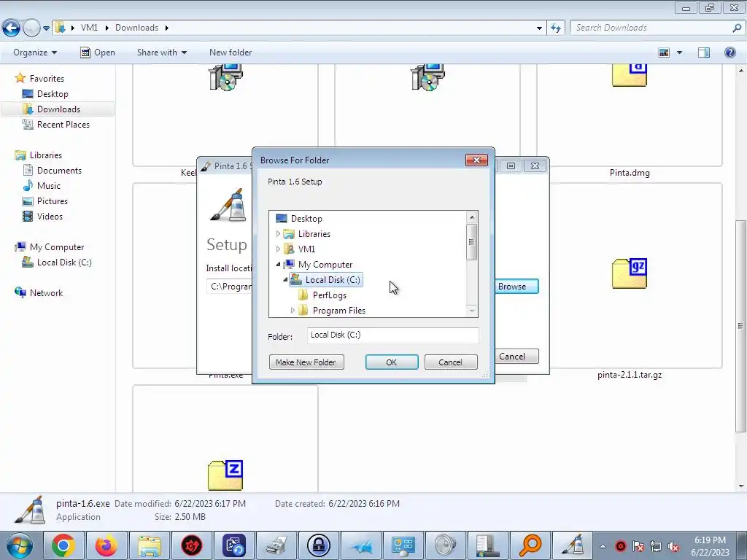
Task: Expand Program Files node in folder tree
Action: (293, 310)
